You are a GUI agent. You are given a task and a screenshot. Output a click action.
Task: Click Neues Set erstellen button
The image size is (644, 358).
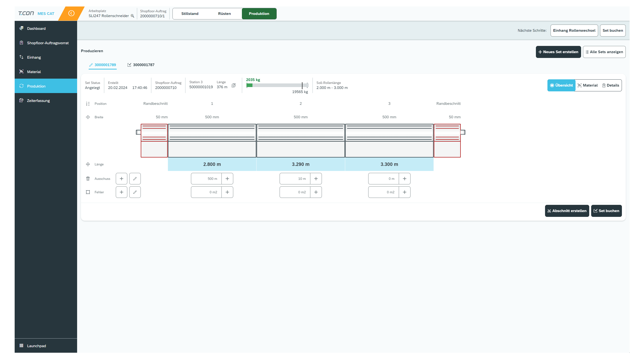pos(558,52)
